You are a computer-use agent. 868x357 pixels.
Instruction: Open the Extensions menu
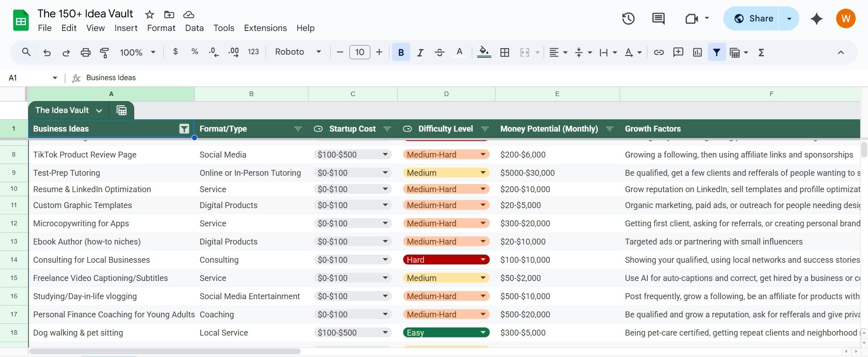click(x=265, y=28)
